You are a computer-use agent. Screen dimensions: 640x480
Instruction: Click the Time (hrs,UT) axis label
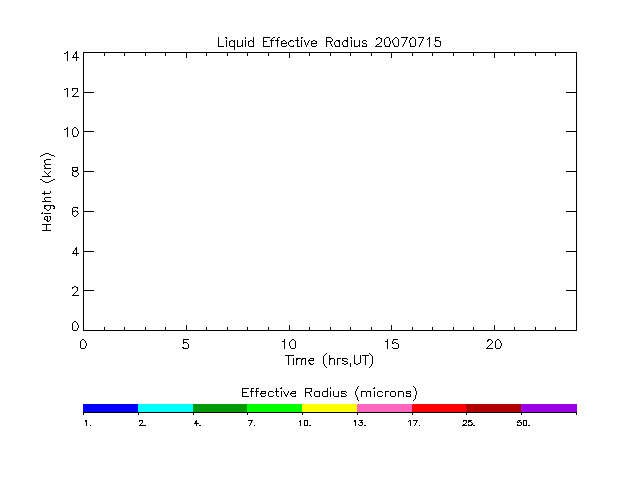click(329, 360)
